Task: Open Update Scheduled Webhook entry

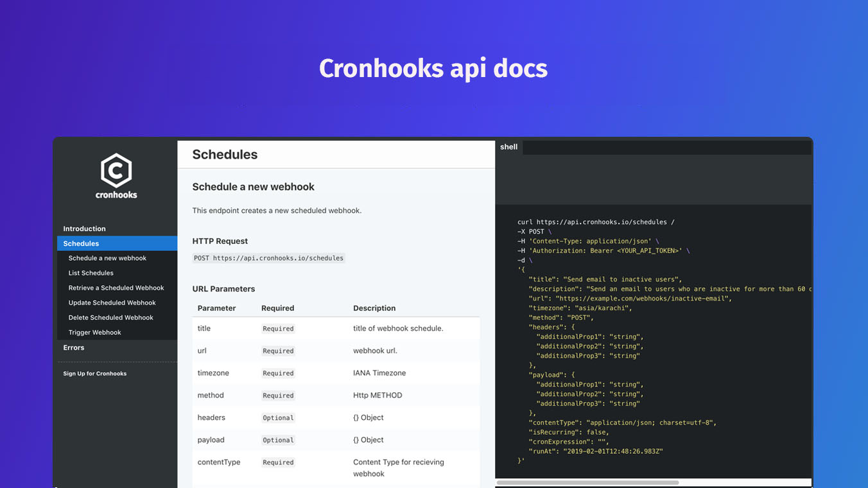Action: (x=112, y=302)
